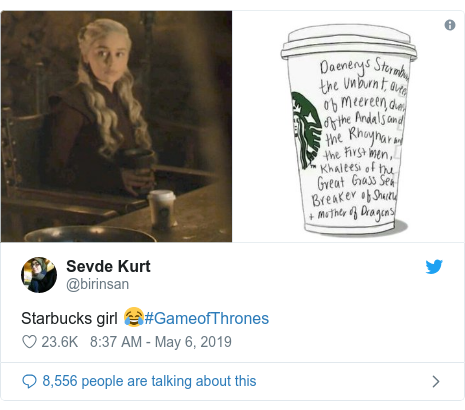465x410 pixels.
Task: Click the Sevde Kurt display name
Action: pyautogui.click(x=108, y=266)
